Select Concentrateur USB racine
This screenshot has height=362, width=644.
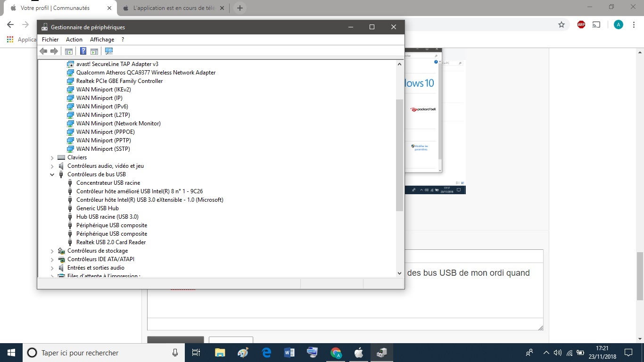[108, 183]
